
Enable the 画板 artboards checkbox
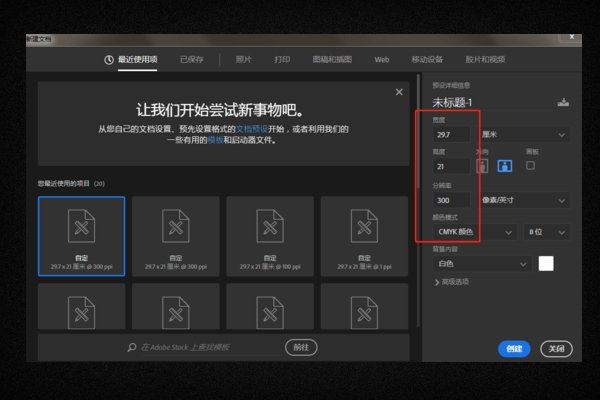tap(530, 165)
